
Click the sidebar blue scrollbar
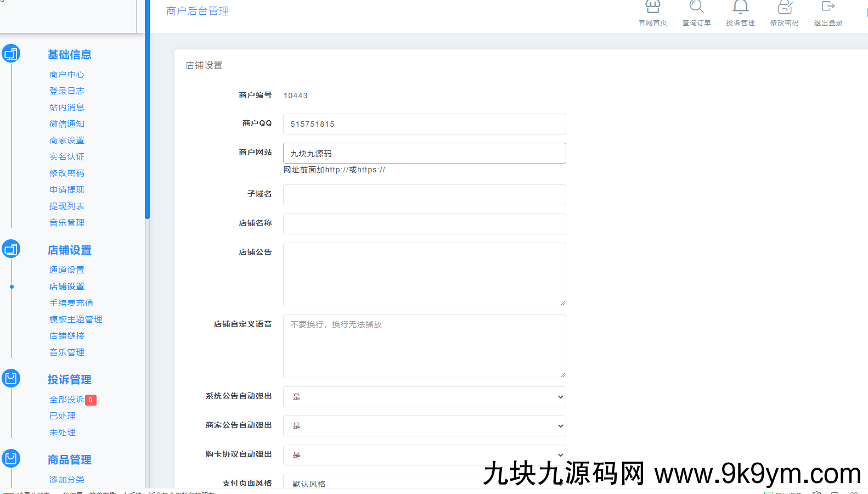(x=147, y=110)
